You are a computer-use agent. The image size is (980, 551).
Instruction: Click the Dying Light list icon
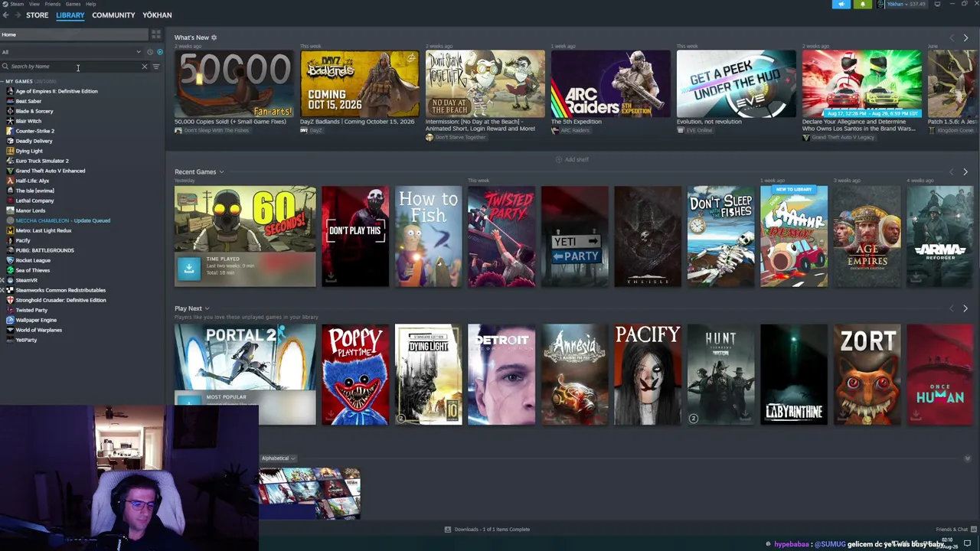[x=10, y=151]
